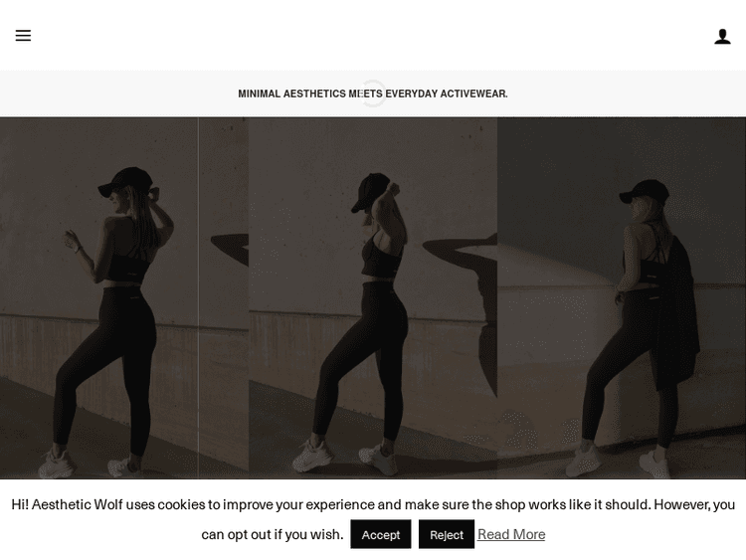
Task: Open the hamburger navigation menu
Action: tap(23, 35)
